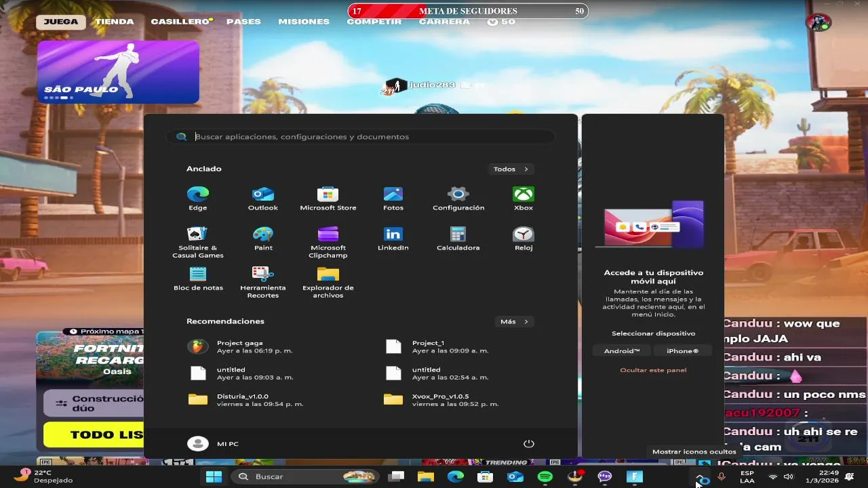Open ESP LAA input language selector
Viewport: 868px width, 488px height.
pos(747,476)
